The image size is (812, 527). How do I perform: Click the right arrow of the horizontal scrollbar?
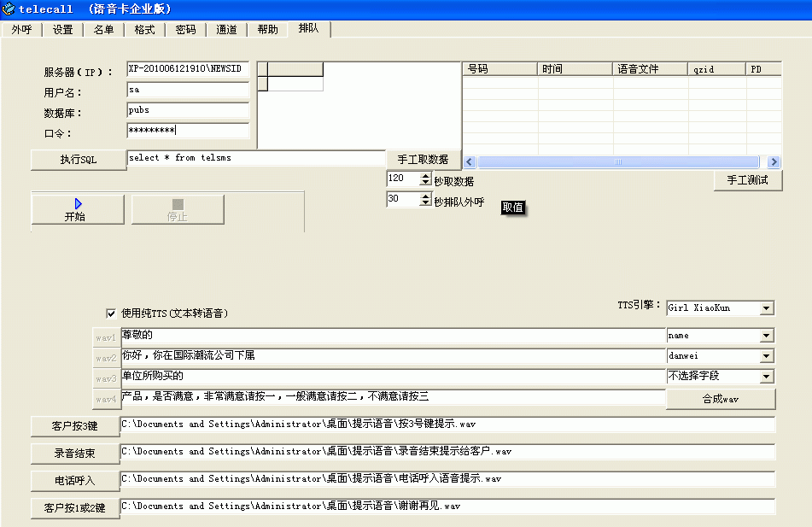(x=774, y=161)
